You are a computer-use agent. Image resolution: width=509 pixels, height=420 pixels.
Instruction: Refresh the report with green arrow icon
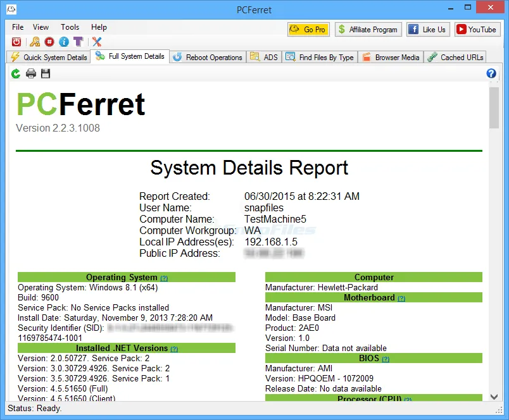(x=16, y=73)
